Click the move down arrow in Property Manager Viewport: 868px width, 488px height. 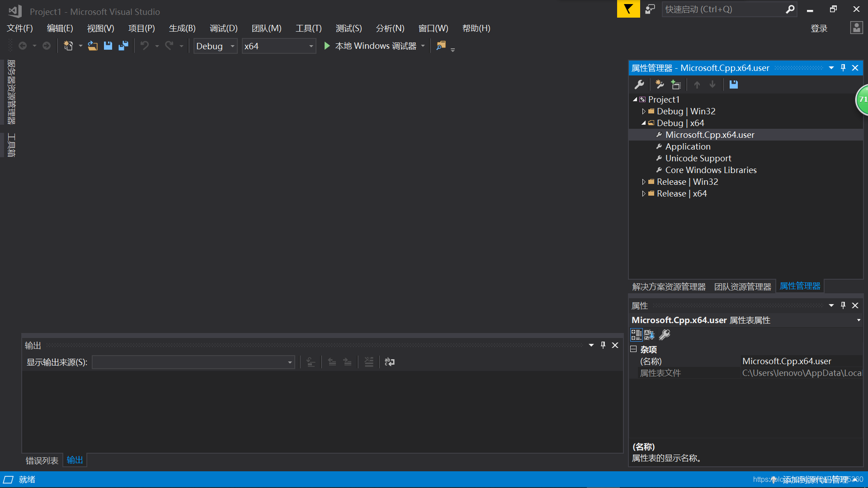(712, 84)
